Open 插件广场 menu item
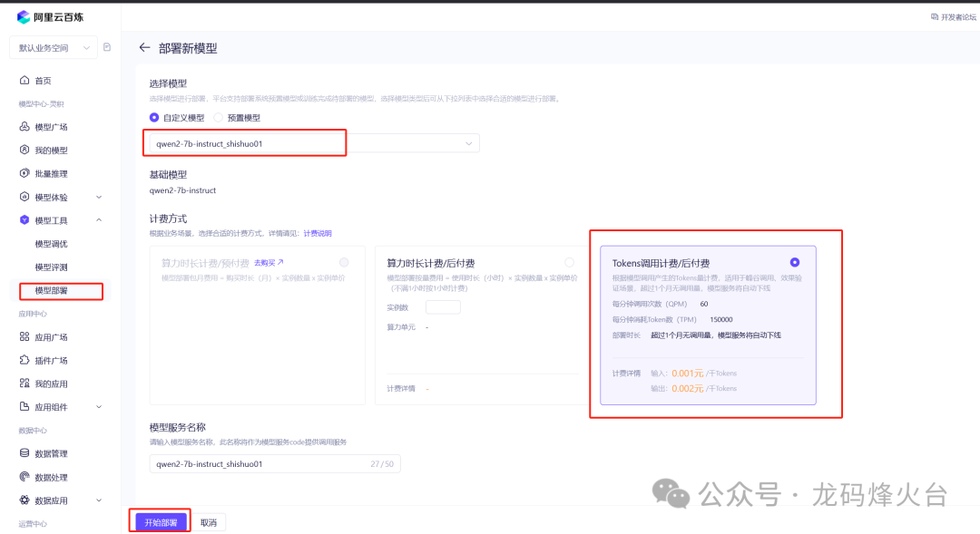Viewport: 980px width, 534px height. tap(51, 360)
